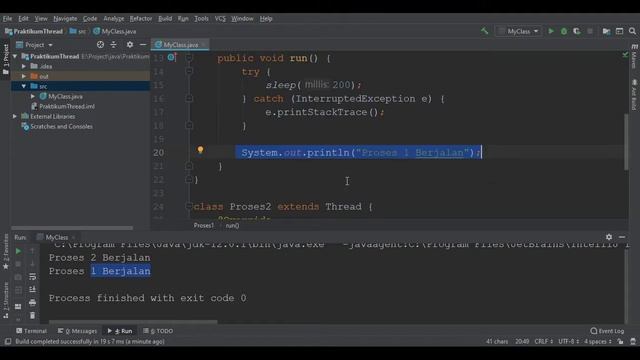Hide Run tool window with minus icon
The width and height of the screenshot is (640, 360).
click(x=622, y=237)
